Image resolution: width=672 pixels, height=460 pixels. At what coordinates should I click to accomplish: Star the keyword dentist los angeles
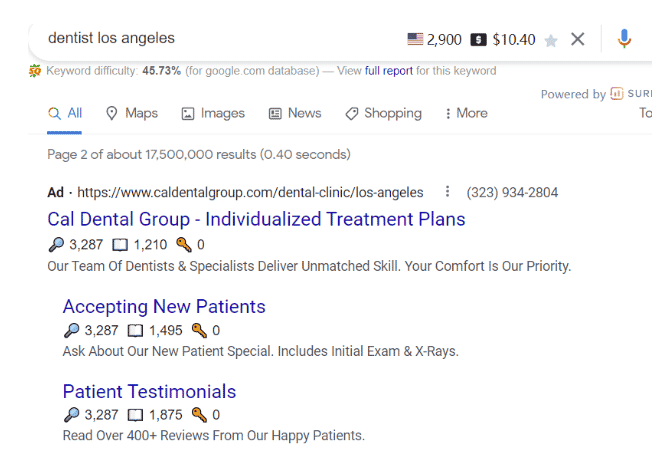[551, 40]
